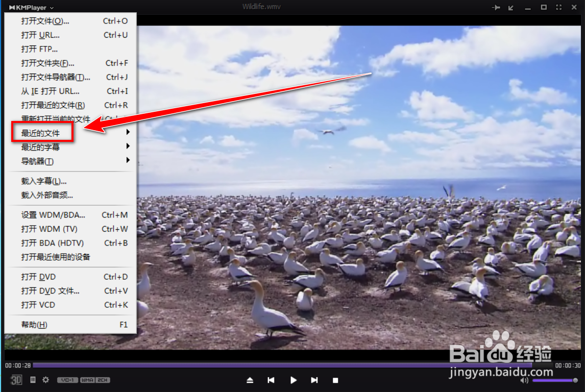Choose 载入外部音频... from menu

[x=71, y=195]
